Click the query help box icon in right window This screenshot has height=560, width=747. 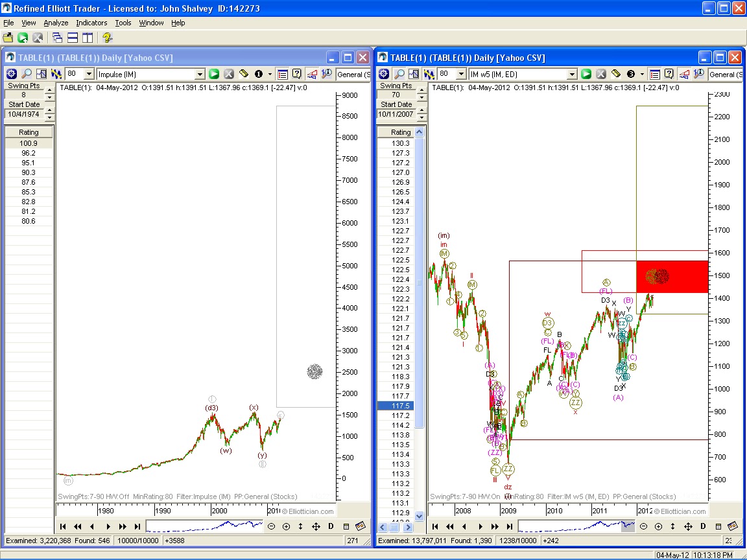pyautogui.click(x=669, y=74)
